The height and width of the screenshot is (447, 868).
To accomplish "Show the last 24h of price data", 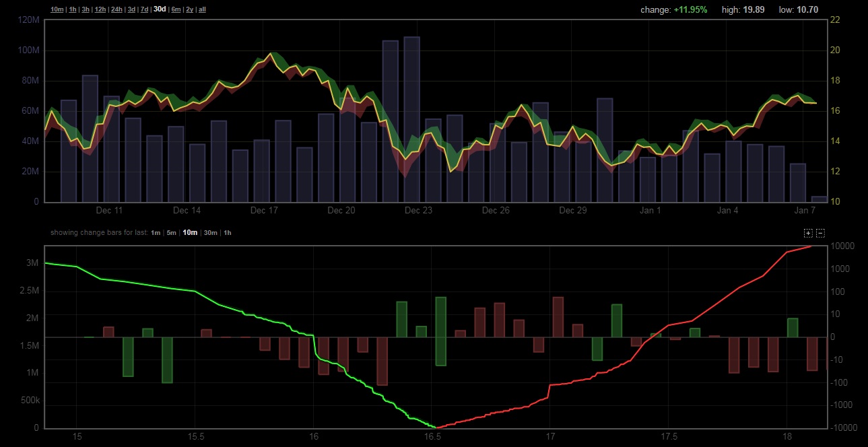I will tap(116, 9).
